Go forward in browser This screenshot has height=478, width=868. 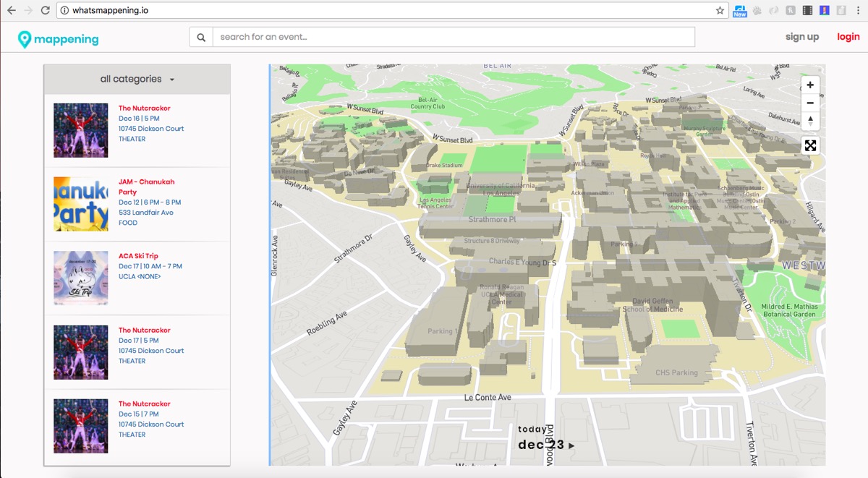(x=28, y=11)
